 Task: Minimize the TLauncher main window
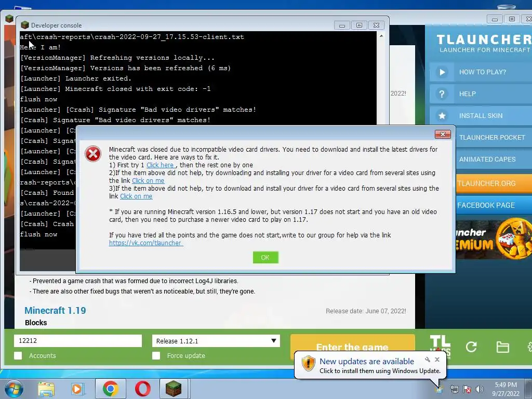pyautogui.click(x=495, y=19)
